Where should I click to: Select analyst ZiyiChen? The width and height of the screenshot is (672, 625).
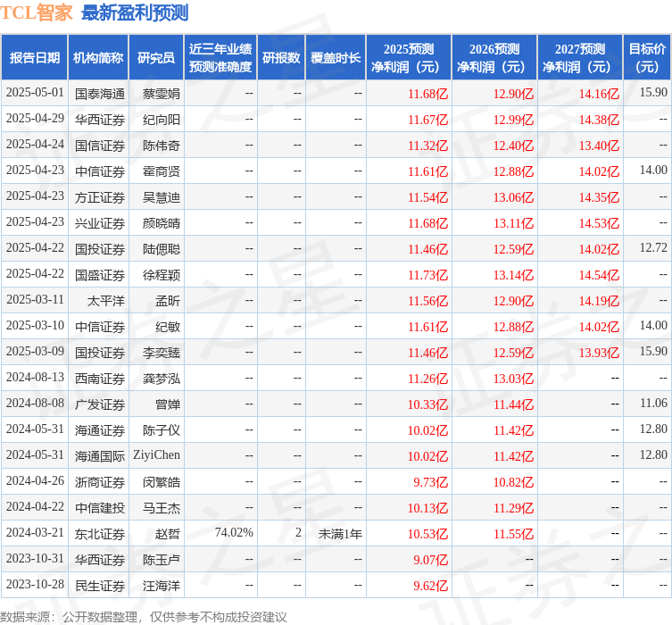tap(156, 455)
